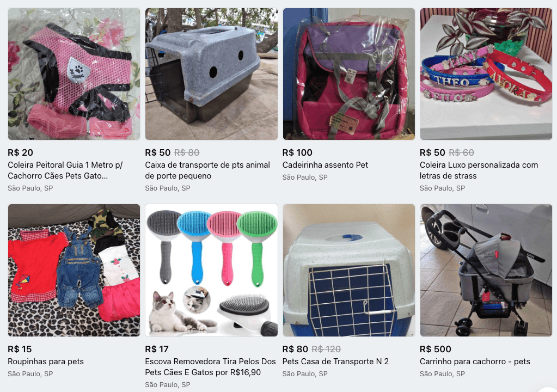The width and height of the screenshot is (557, 392).
Task: Click the R$ 500 stroller price
Action: (x=436, y=349)
